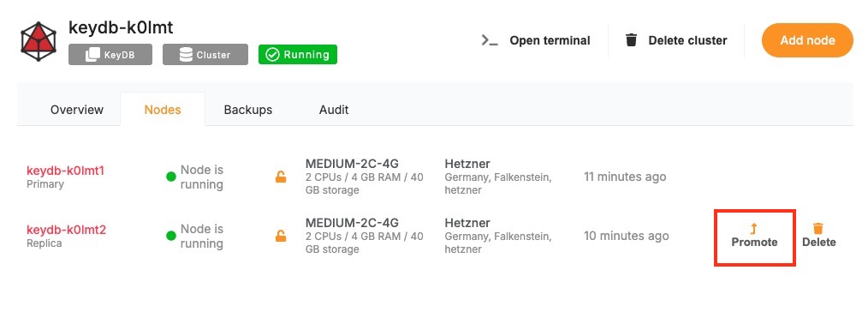Image resolution: width=868 pixels, height=312 pixels.
Task: Click the green status dot for keydb-k0lmt1
Action: (171, 177)
